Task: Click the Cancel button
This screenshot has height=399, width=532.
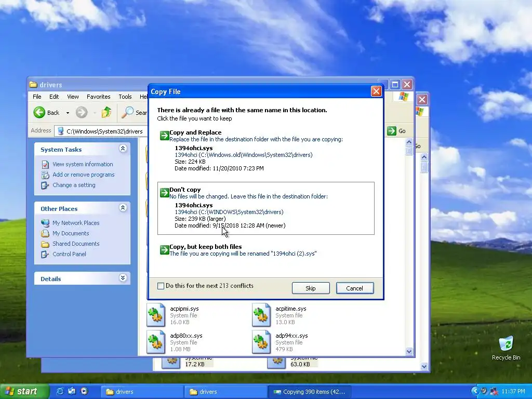Action: point(354,288)
